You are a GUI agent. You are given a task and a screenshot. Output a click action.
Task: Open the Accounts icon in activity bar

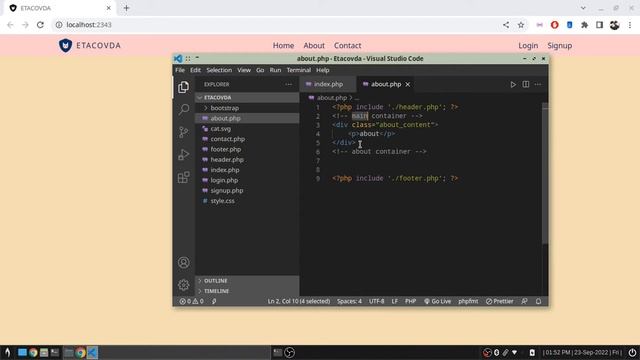coord(184,262)
